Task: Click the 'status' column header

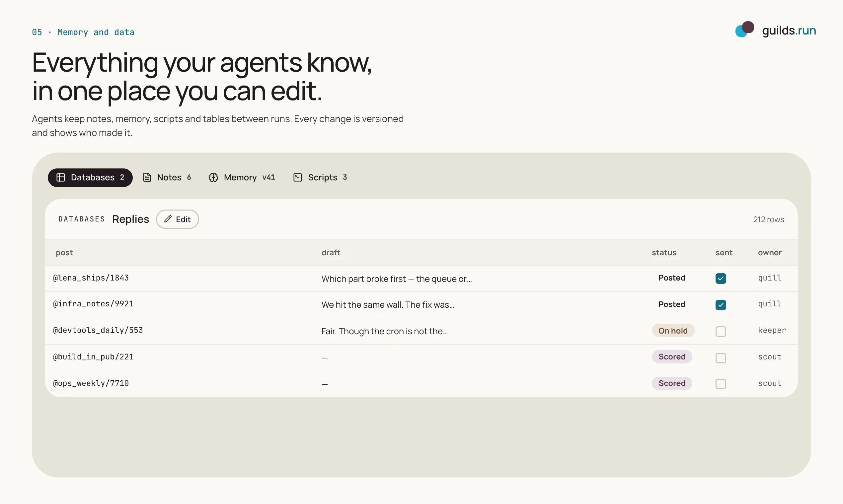Action: (x=664, y=253)
